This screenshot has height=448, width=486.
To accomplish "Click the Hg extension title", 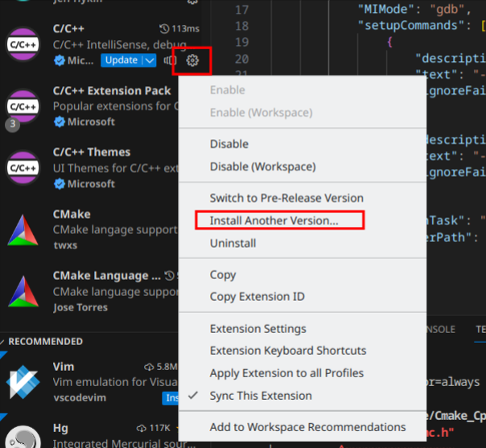I will (60, 428).
